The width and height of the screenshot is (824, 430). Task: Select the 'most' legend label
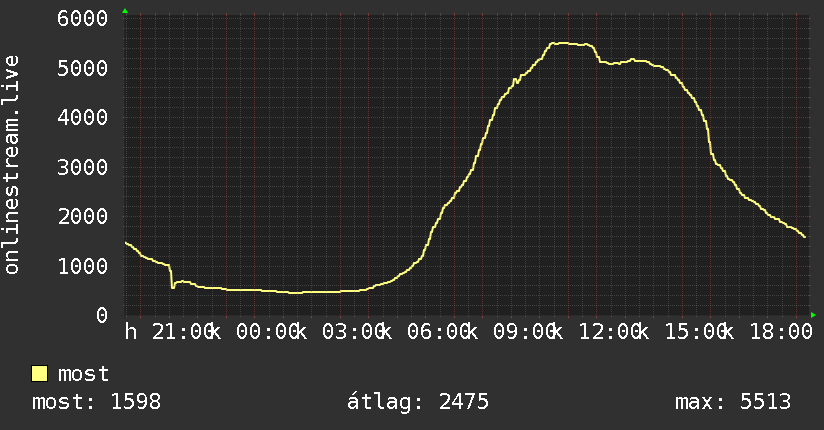(84, 374)
